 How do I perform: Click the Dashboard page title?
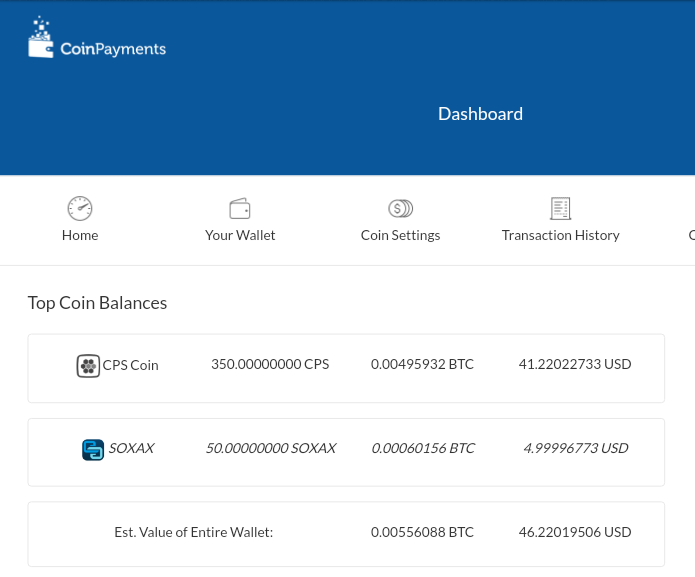point(480,114)
